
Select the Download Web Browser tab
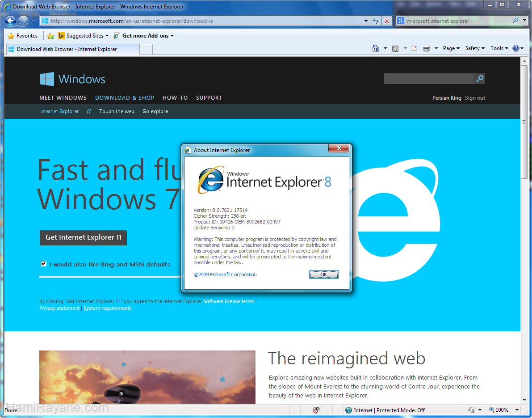[x=72, y=49]
